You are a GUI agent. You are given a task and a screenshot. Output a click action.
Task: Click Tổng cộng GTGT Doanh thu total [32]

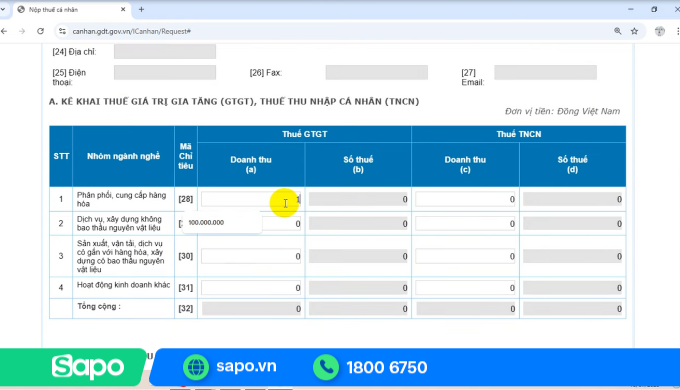[x=251, y=308]
